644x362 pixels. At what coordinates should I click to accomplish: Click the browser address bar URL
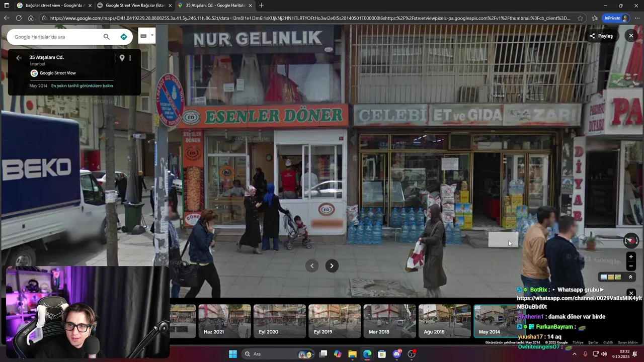point(310,18)
